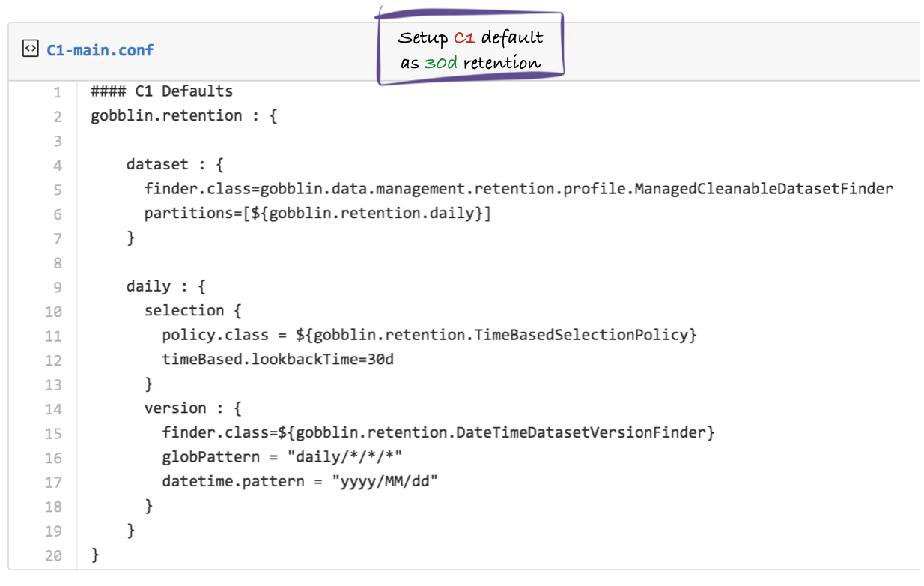
Task: Click the 'dataset : {' code line
Action: [174, 164]
